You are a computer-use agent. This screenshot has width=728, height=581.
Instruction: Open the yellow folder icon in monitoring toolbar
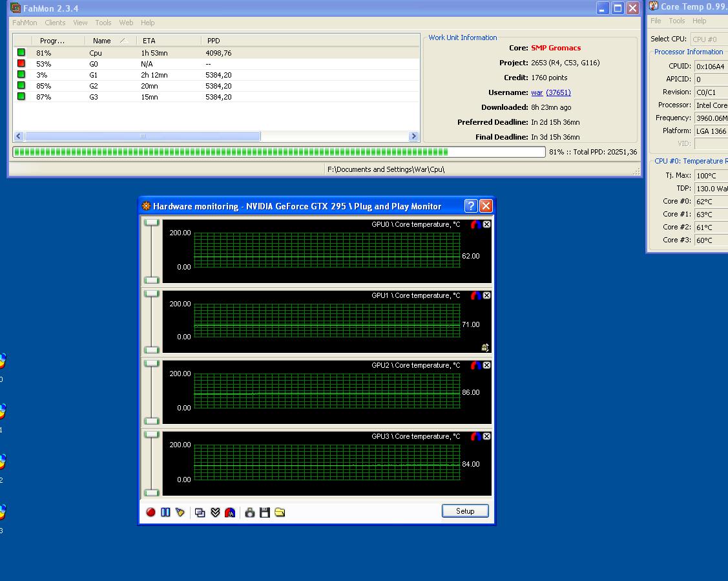click(280, 512)
